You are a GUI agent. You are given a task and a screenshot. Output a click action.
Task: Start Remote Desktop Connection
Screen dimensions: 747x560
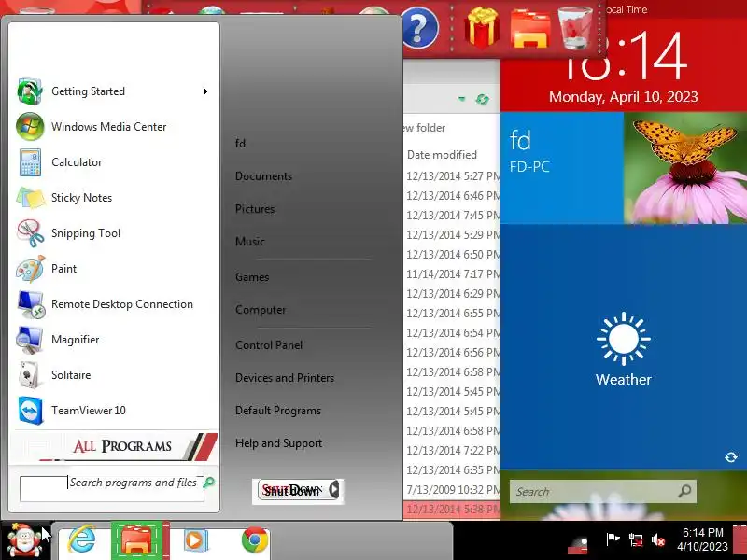pyautogui.click(x=112, y=304)
